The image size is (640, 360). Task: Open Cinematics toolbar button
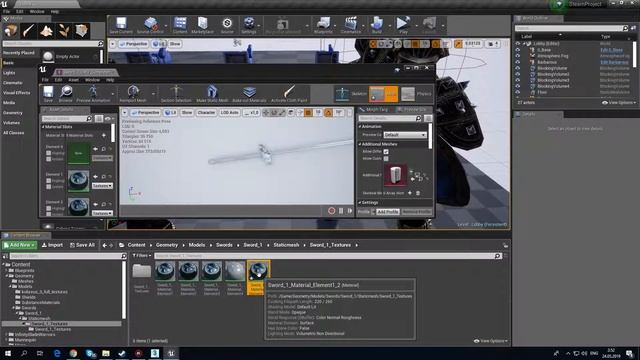pyautogui.click(x=351, y=25)
